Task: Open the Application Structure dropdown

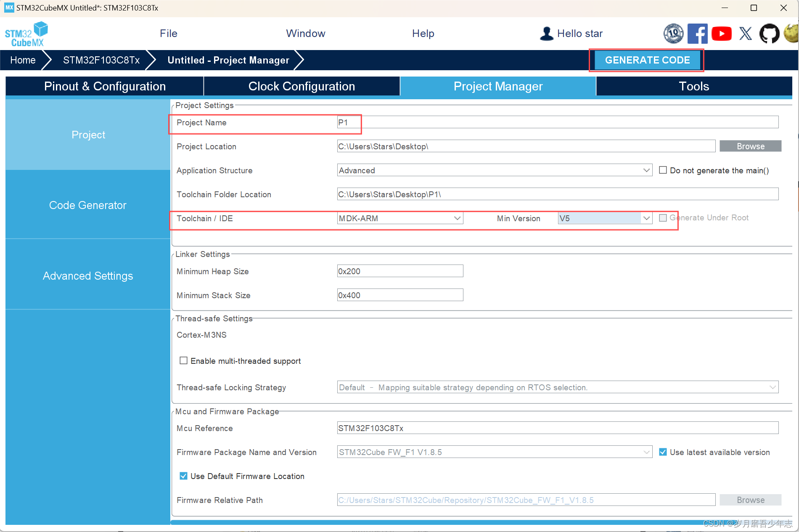Action: [495, 170]
